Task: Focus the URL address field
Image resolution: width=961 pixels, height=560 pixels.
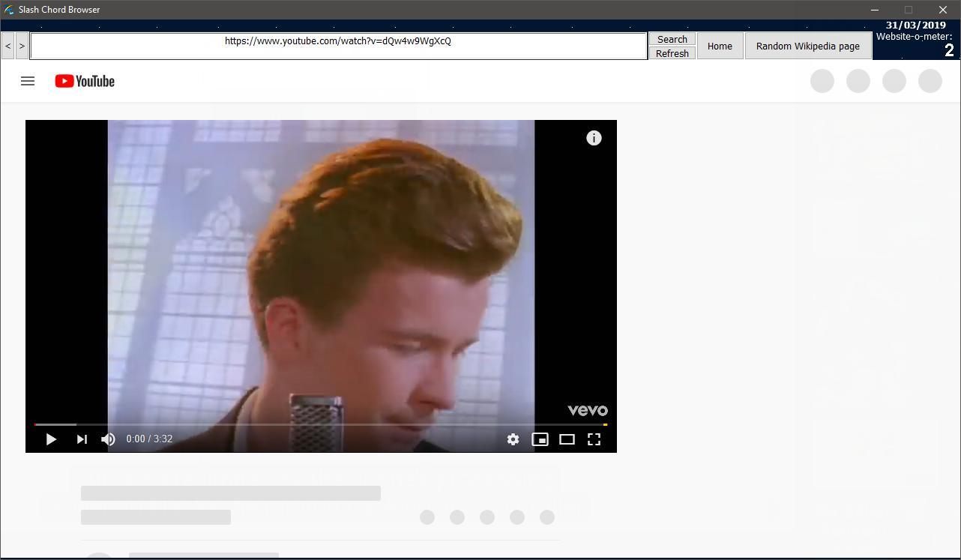Action: point(339,46)
